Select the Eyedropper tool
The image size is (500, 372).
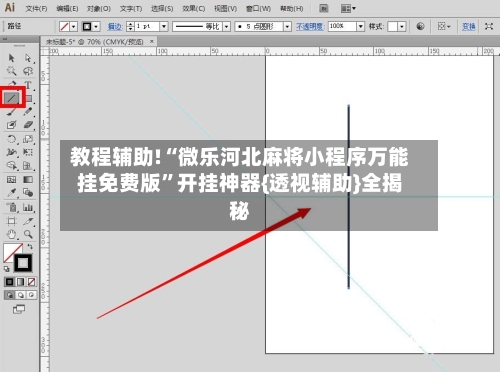11,193
